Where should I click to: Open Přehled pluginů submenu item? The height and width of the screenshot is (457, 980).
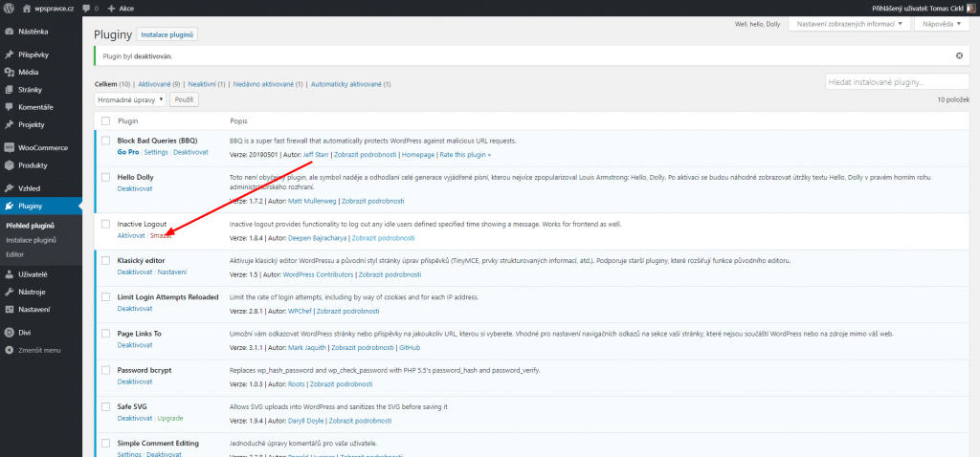click(30, 226)
